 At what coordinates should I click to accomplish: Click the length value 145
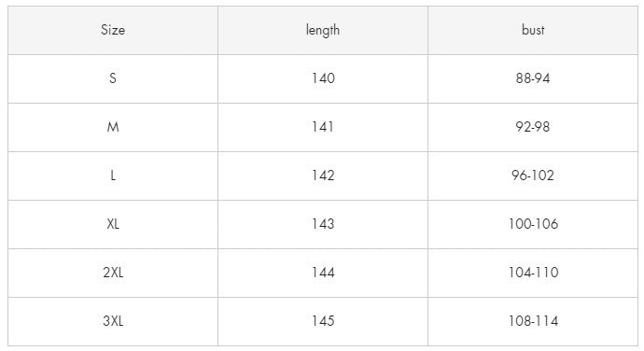323,321
